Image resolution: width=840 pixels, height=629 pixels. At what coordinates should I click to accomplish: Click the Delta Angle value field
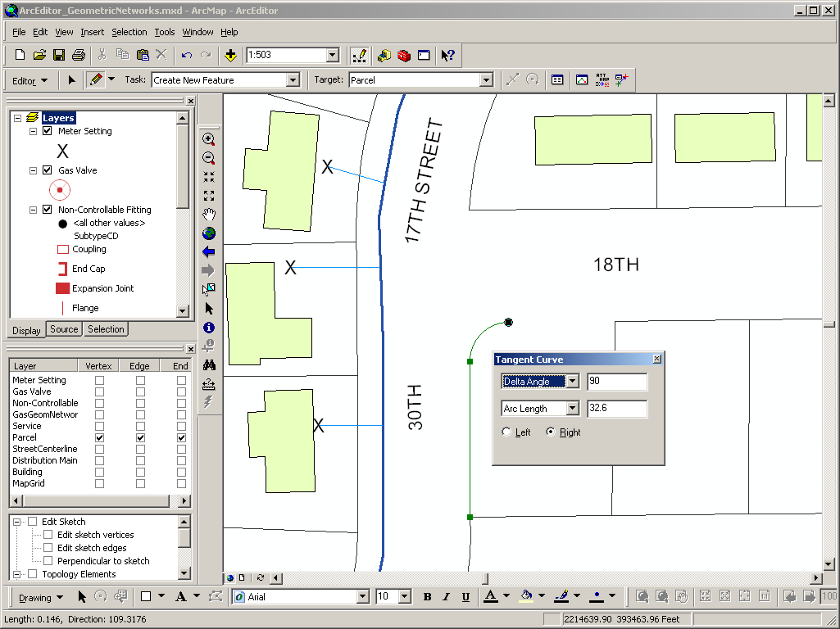pos(616,381)
